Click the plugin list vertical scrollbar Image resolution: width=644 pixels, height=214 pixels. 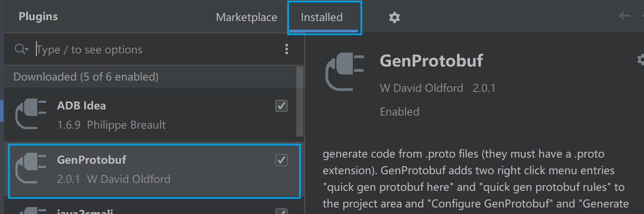(300, 102)
